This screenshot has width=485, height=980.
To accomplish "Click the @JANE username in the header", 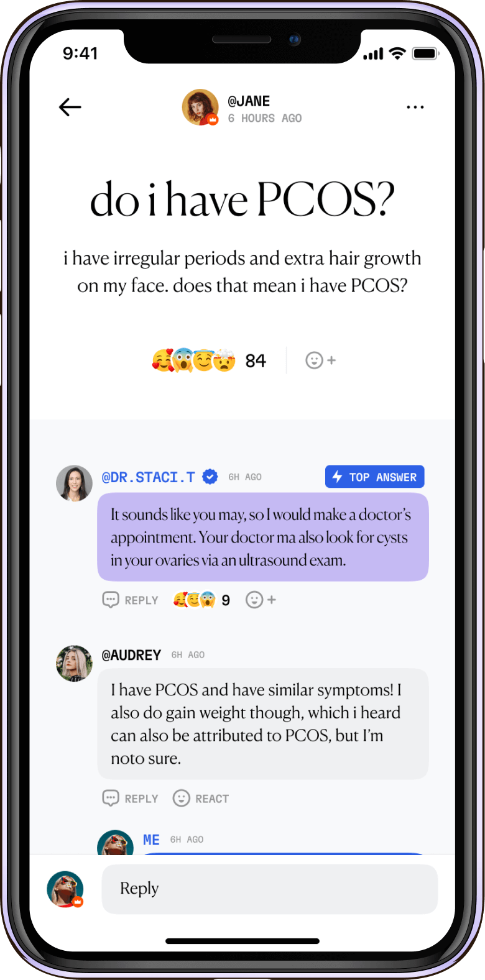I will click(249, 101).
